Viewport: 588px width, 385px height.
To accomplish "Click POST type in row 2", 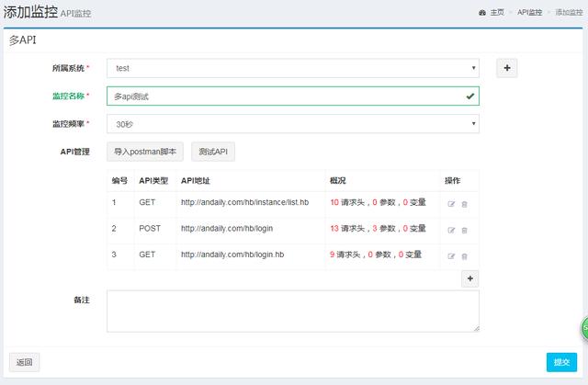I will click(x=150, y=228).
